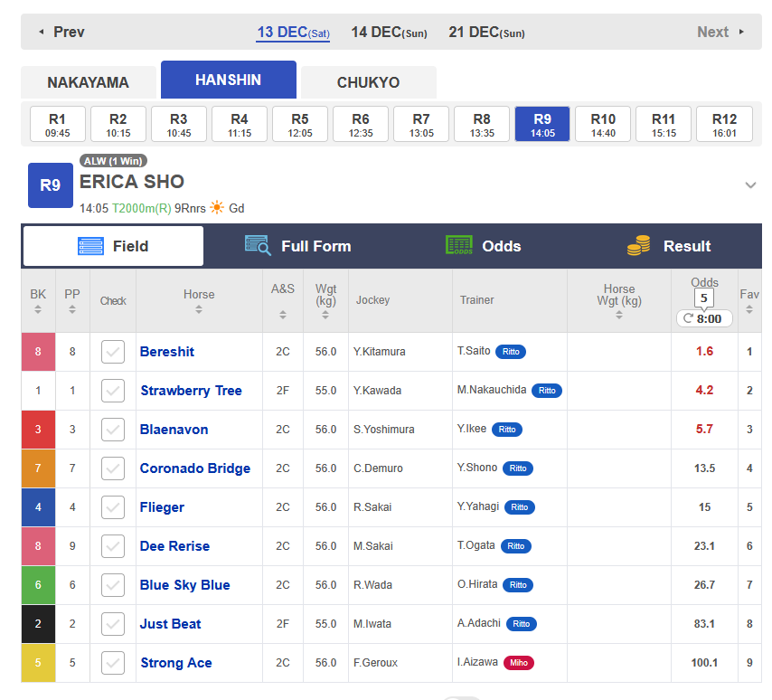Open the odds 5 popup box

704,298
